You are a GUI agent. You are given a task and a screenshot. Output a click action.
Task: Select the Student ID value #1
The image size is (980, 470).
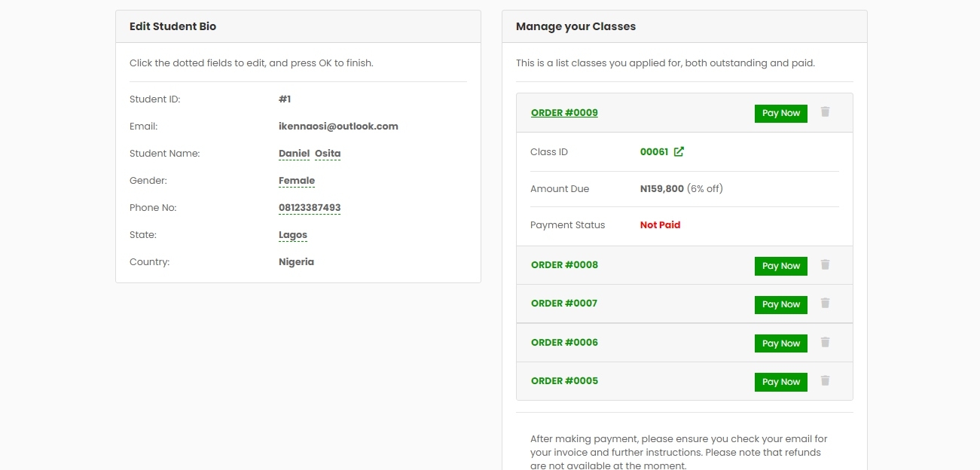[285, 99]
